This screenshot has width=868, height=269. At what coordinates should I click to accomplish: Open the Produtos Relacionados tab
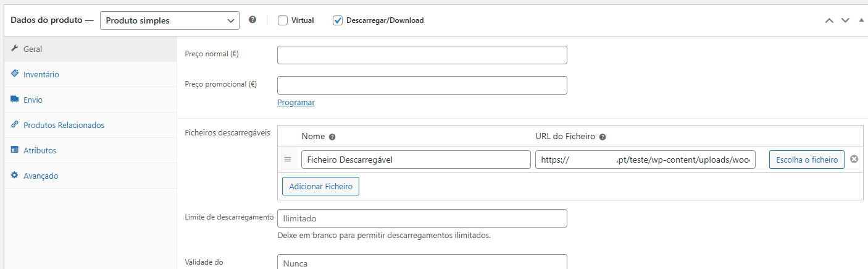tap(91, 125)
